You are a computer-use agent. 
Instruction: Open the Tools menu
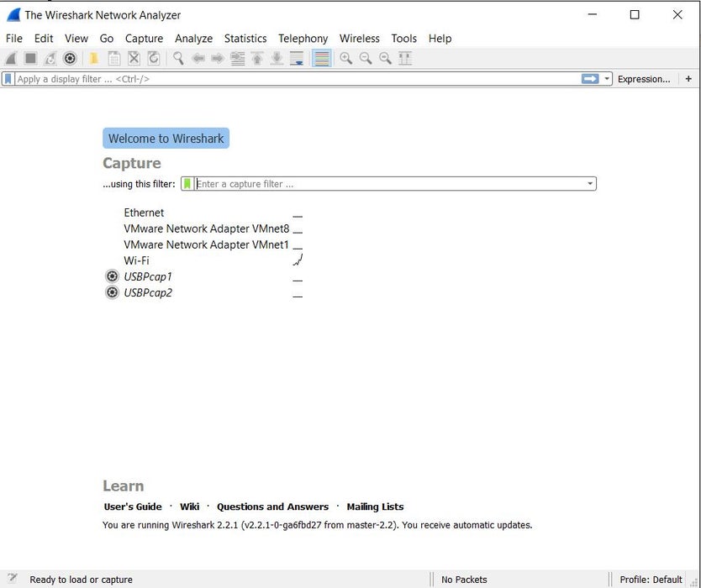(x=403, y=39)
